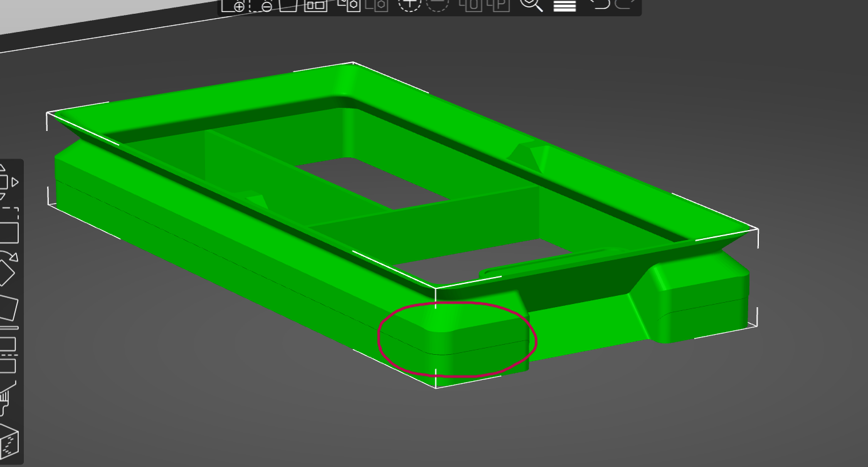The image size is (868, 467).
Task: Open variable layer height editing icon
Action: click(x=564, y=5)
